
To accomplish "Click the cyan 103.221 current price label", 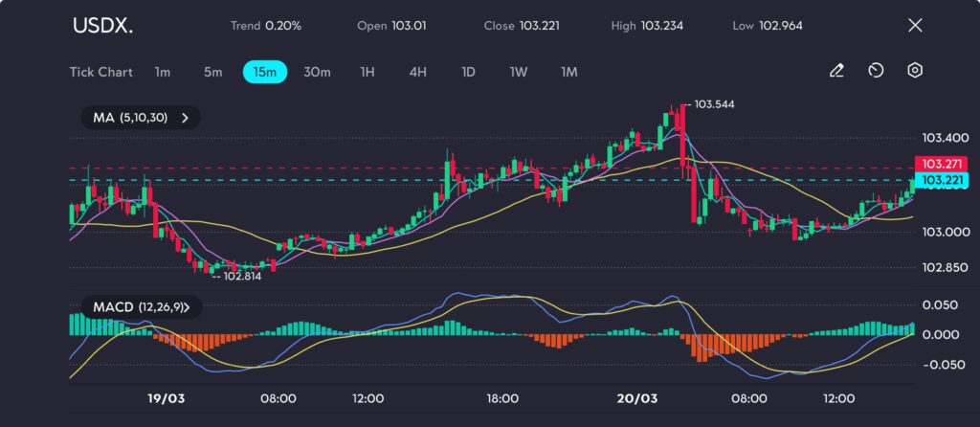I will click(x=942, y=180).
